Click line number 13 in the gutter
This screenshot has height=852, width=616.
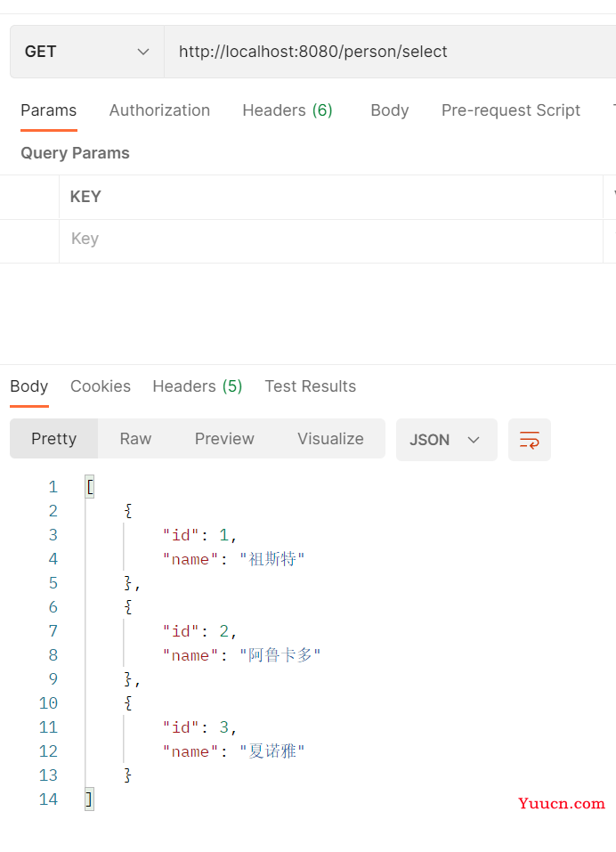click(48, 775)
